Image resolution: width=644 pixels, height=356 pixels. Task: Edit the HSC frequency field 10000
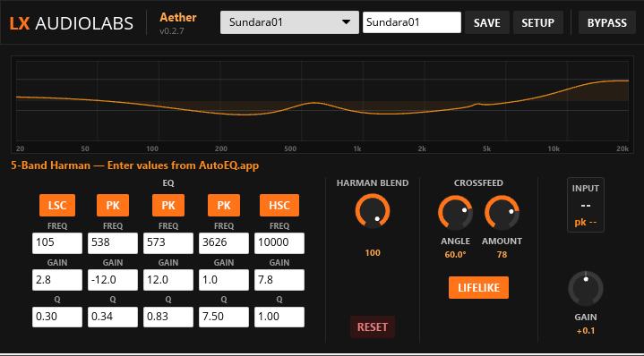(279, 243)
